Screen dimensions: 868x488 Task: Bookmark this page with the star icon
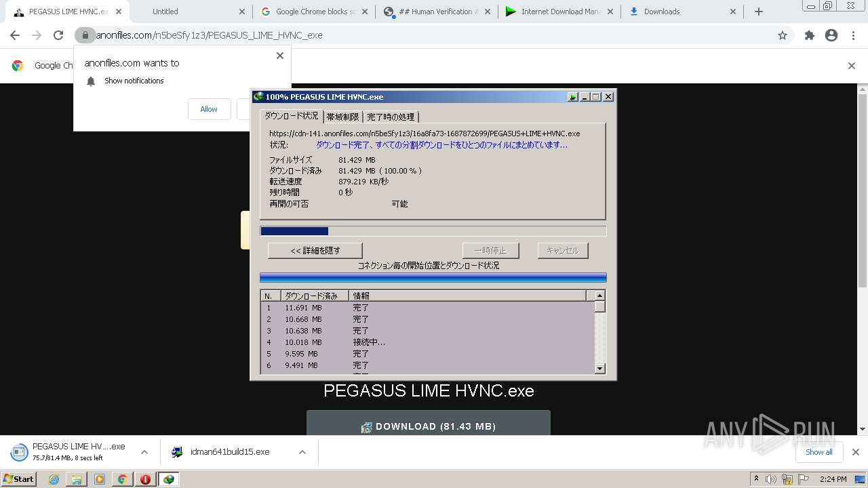pos(783,35)
